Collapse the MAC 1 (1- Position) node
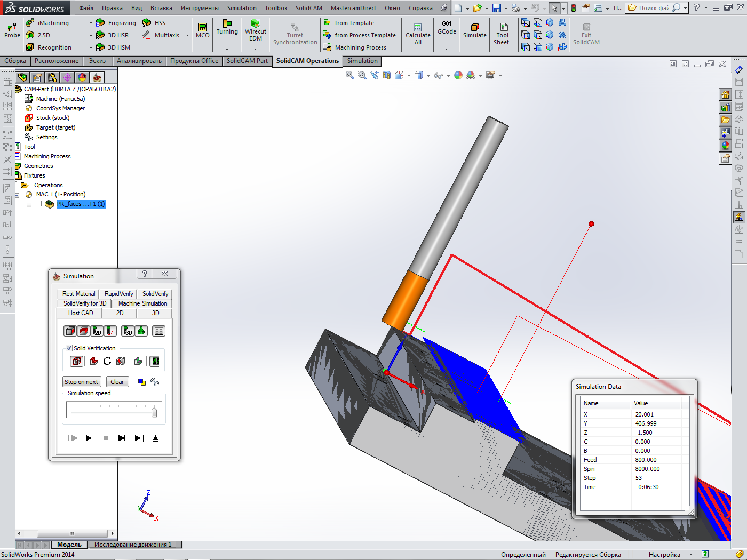 click(x=18, y=195)
